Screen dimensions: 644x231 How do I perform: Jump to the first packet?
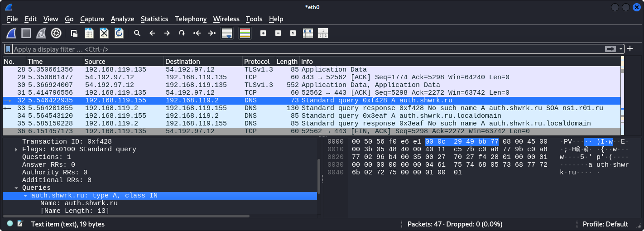coord(197,33)
